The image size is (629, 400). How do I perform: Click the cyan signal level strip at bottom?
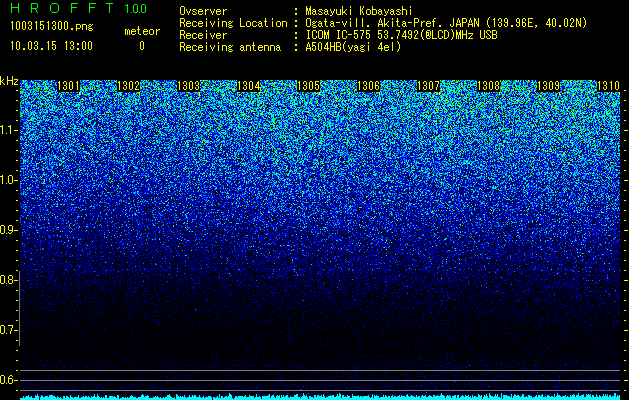321,397
